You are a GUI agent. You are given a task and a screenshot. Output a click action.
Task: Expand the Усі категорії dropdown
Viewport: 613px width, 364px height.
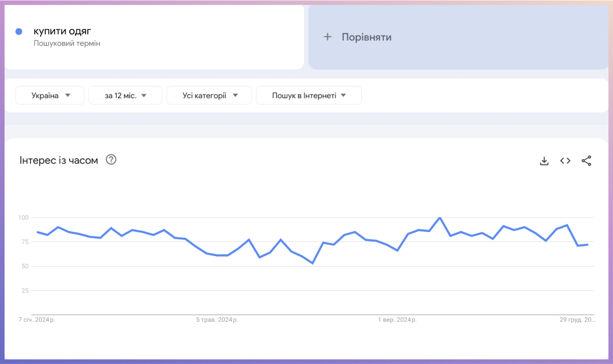[209, 96]
